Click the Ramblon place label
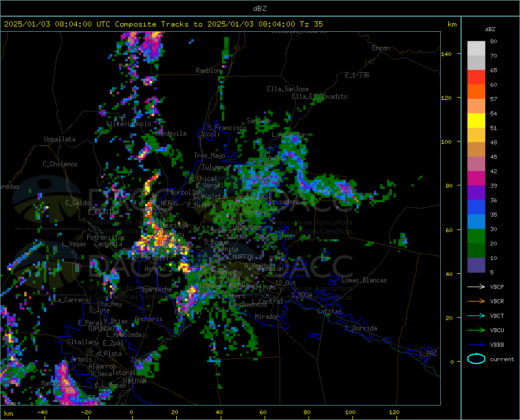 click(208, 70)
